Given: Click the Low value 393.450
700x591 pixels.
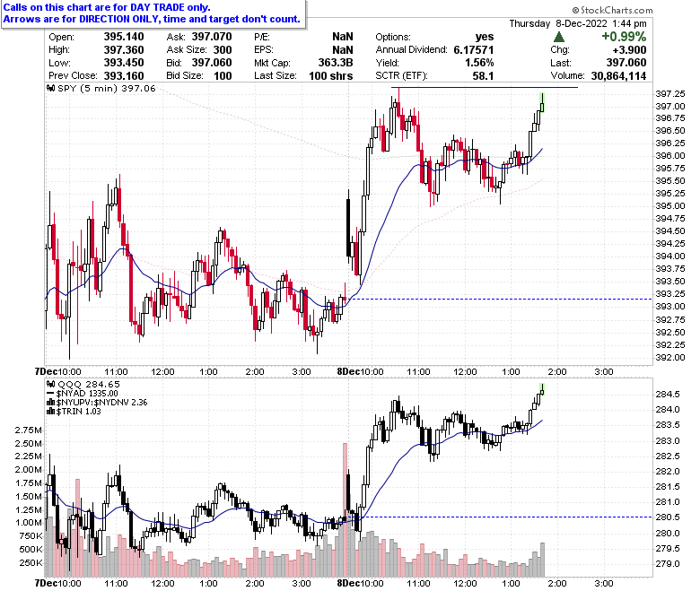Looking at the screenshot, I should (x=124, y=63).
